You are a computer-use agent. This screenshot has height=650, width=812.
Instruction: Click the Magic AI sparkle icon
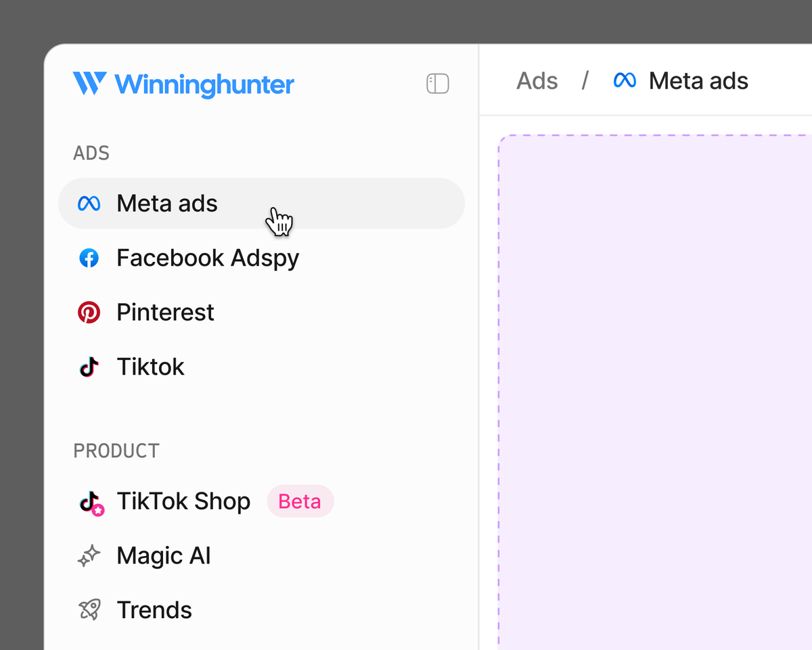89,556
